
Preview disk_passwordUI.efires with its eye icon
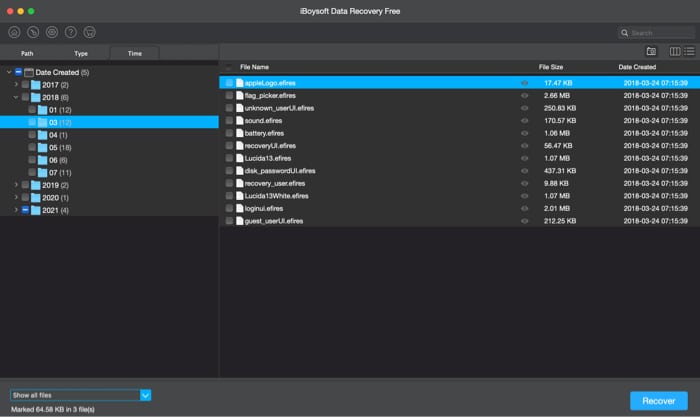coord(525,171)
